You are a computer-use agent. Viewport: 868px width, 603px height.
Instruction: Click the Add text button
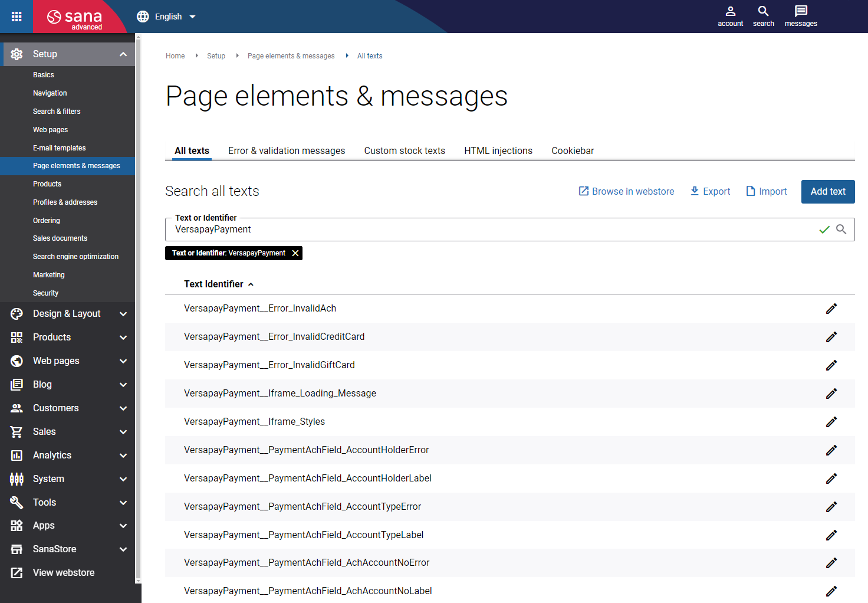(828, 192)
